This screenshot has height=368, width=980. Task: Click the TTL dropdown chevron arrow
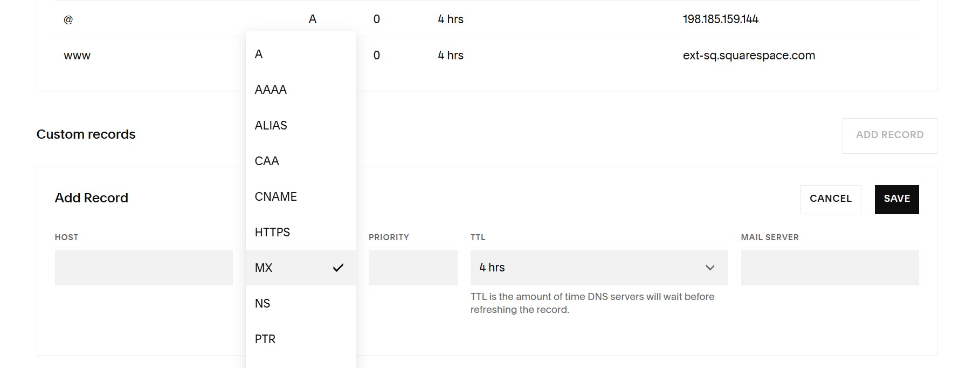coord(710,268)
